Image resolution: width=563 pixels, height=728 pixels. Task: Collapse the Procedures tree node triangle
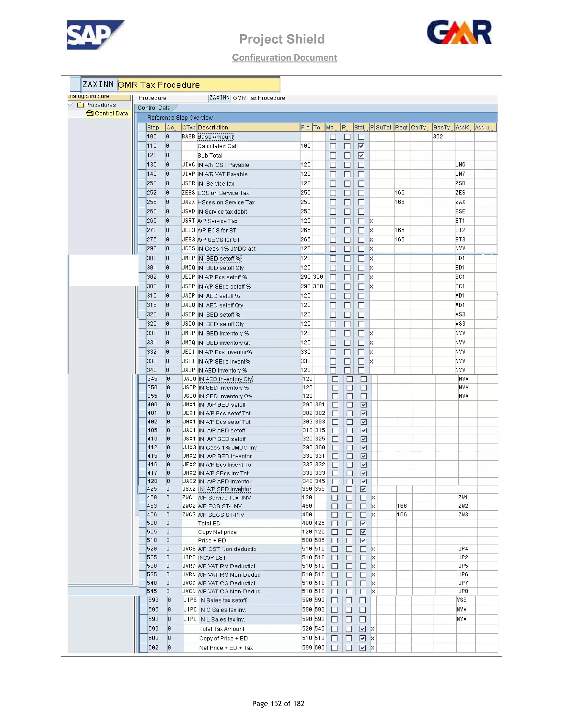(70, 105)
